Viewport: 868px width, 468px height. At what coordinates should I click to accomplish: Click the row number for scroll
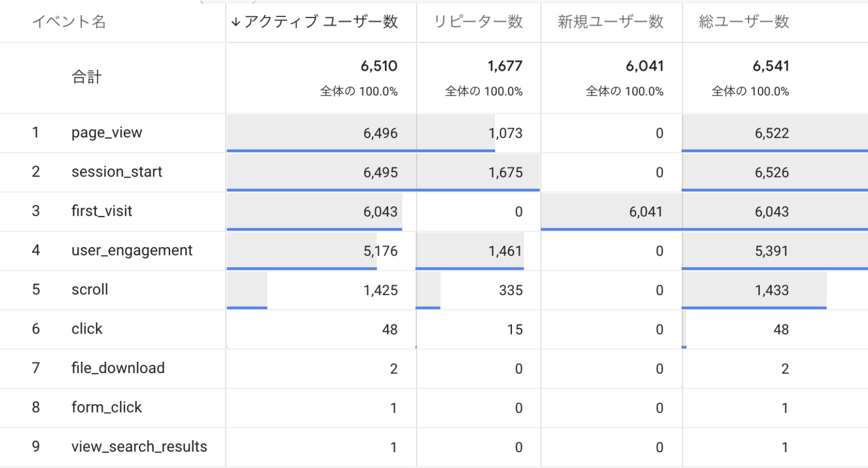pyautogui.click(x=36, y=289)
